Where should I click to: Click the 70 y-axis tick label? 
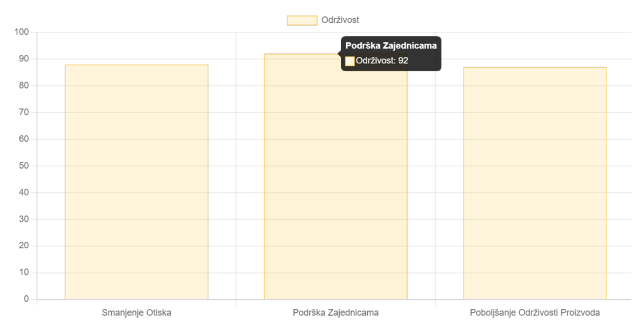(25, 112)
